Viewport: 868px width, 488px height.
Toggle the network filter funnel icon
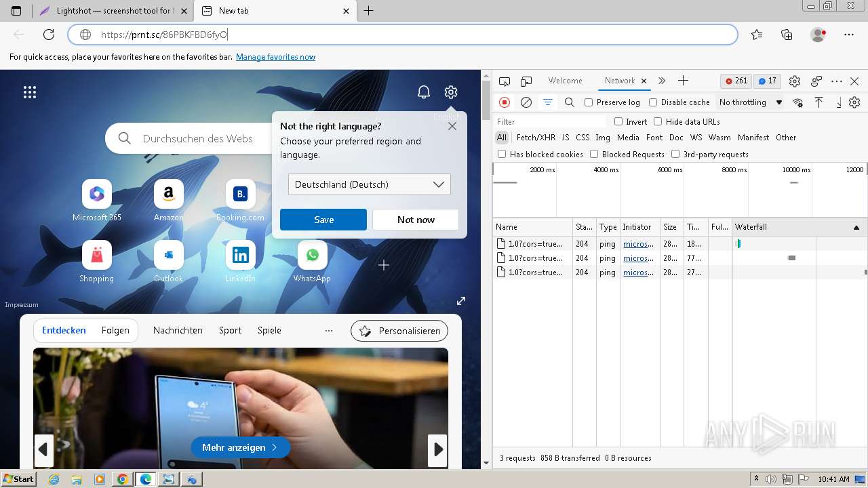548,102
